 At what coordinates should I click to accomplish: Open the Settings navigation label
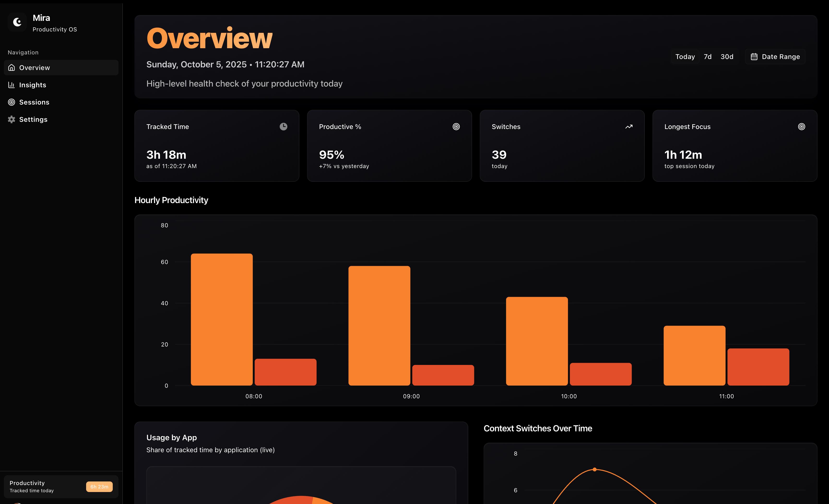(x=33, y=119)
